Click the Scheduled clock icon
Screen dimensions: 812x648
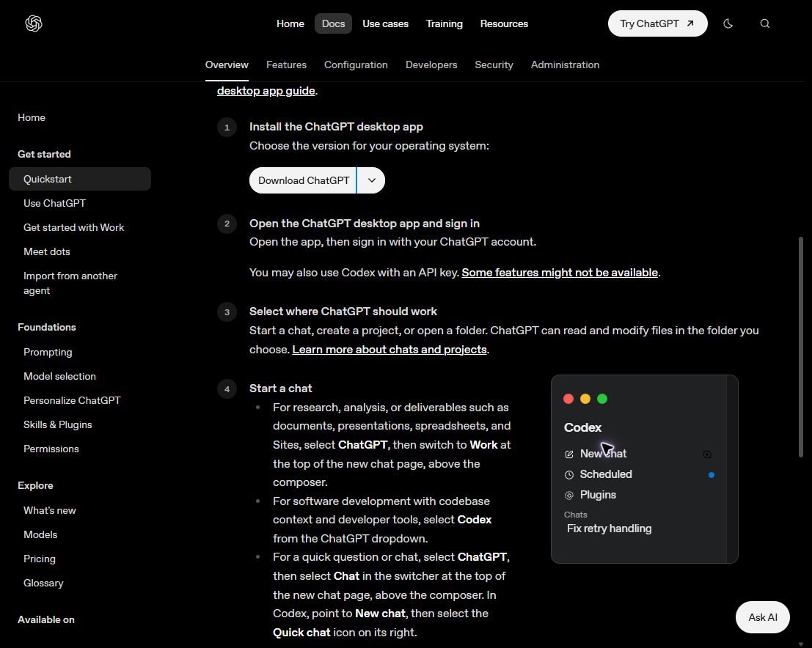point(569,474)
